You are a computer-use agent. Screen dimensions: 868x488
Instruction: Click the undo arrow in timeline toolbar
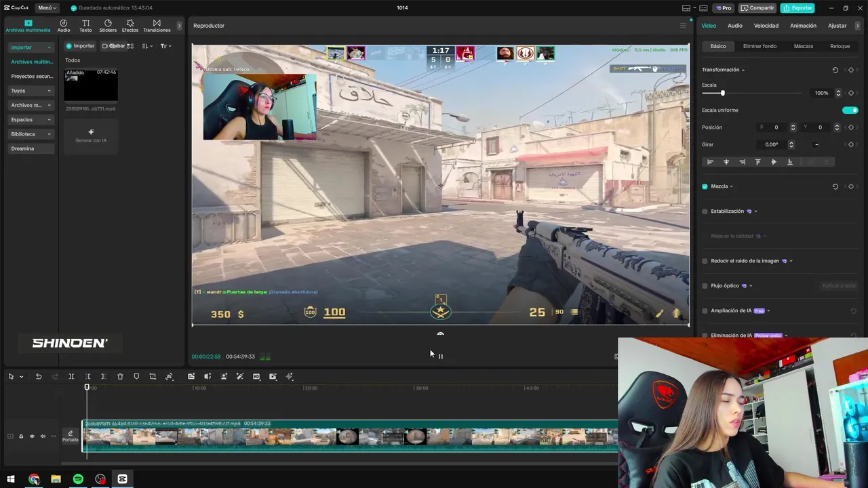(x=39, y=376)
